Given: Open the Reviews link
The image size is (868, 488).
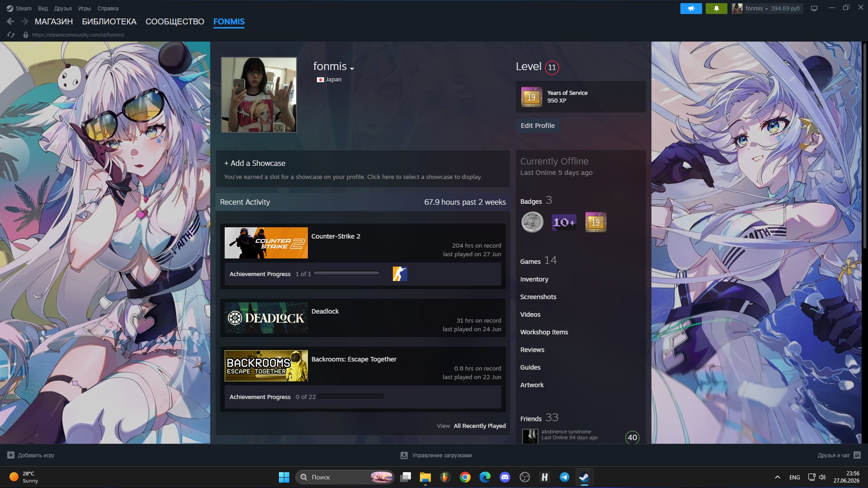Looking at the screenshot, I should click(532, 350).
